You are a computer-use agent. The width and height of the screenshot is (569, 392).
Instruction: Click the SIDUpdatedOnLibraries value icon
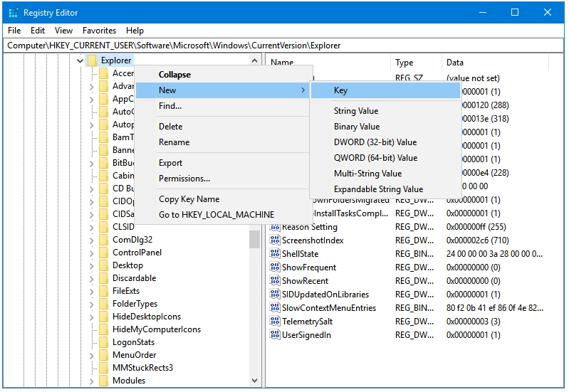(x=275, y=294)
